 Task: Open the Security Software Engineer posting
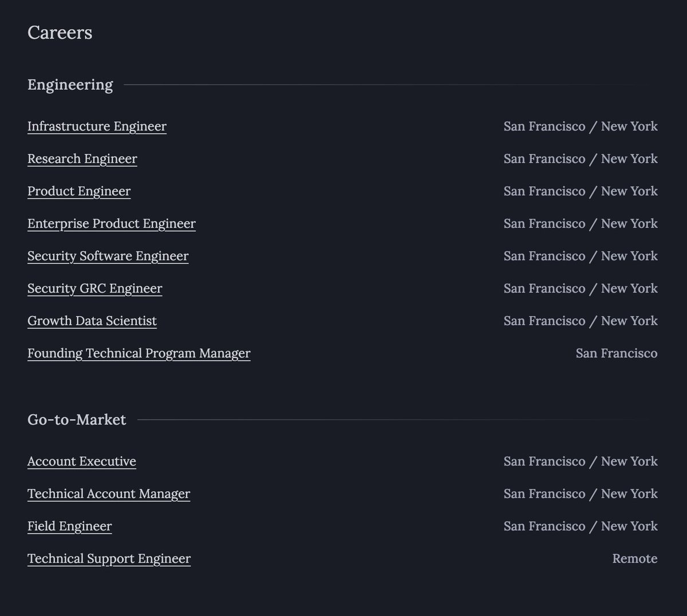tap(108, 256)
